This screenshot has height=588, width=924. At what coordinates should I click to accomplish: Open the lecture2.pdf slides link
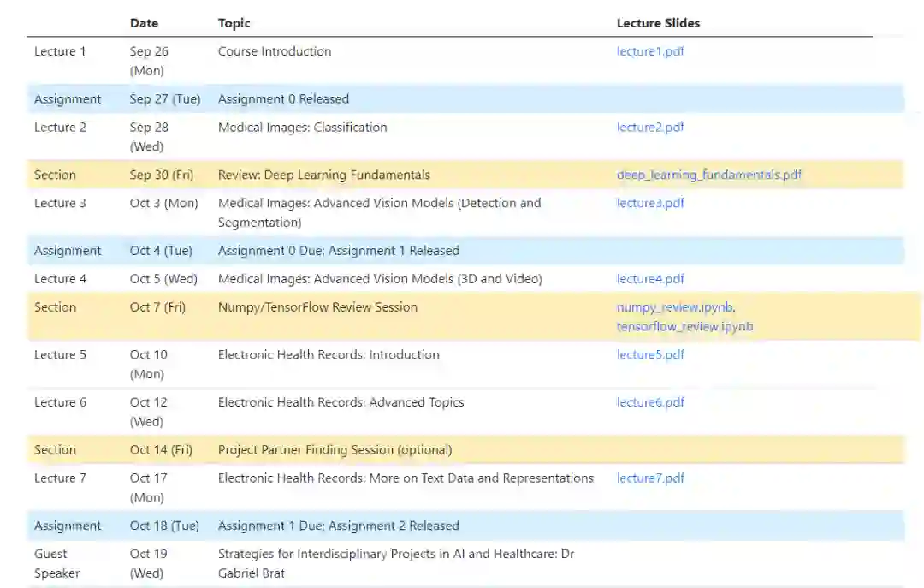tap(650, 128)
